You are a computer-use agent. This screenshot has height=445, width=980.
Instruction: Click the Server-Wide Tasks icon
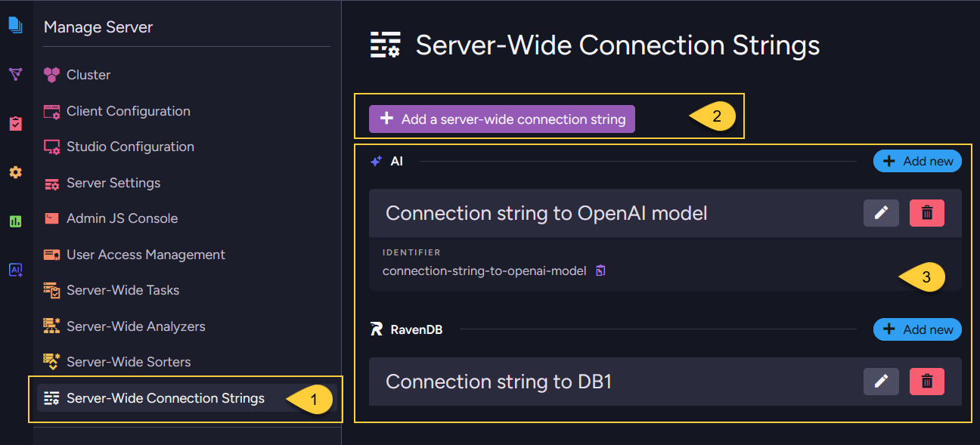pos(51,290)
